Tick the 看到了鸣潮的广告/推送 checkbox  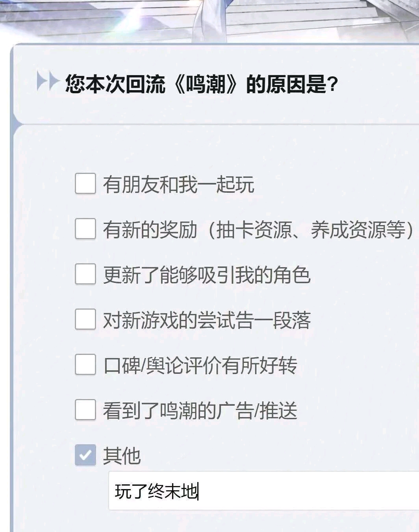coord(85,410)
